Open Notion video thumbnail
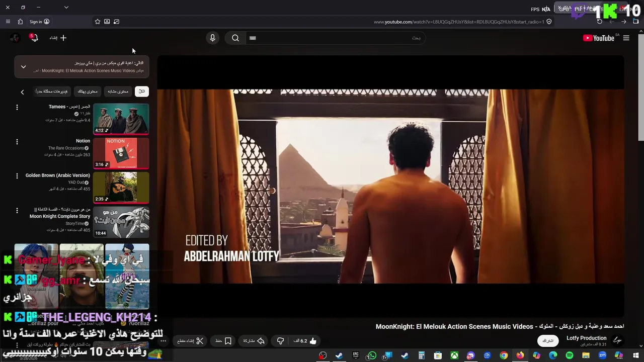The width and height of the screenshot is (644, 362). click(x=121, y=153)
